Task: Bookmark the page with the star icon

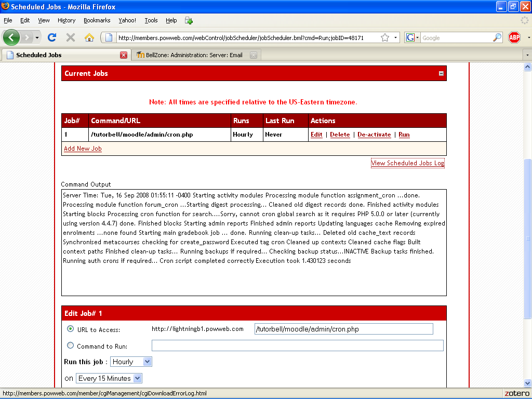Action: point(385,37)
